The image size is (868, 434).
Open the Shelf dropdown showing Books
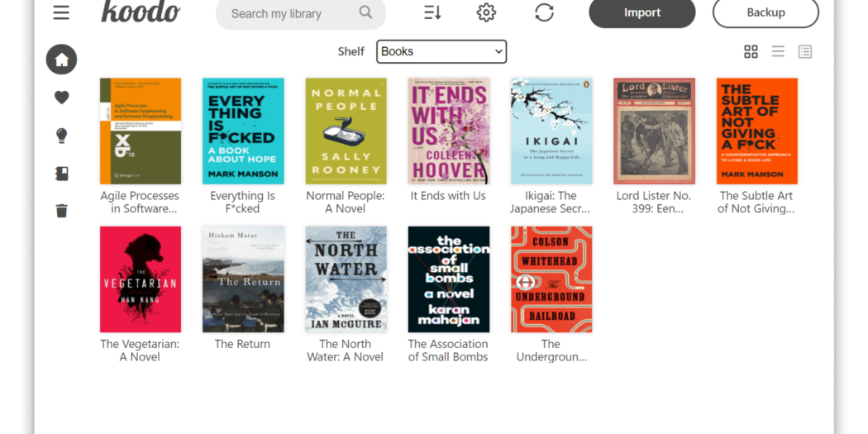(441, 51)
